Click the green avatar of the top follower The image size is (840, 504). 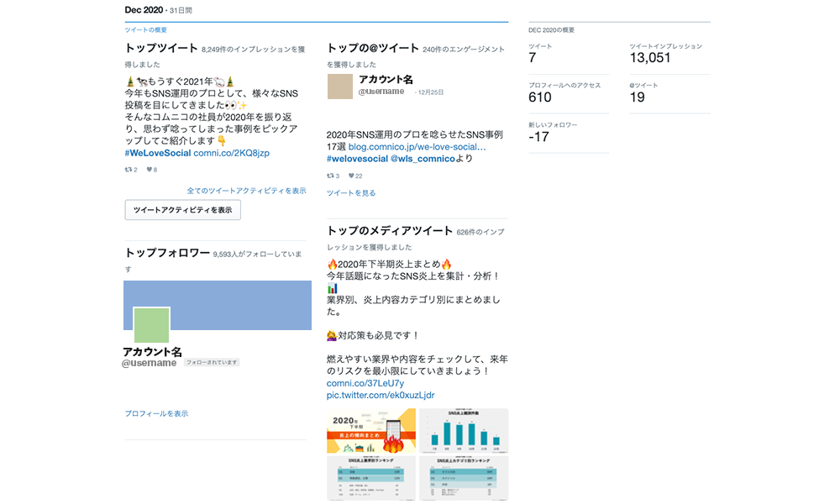[151, 325]
